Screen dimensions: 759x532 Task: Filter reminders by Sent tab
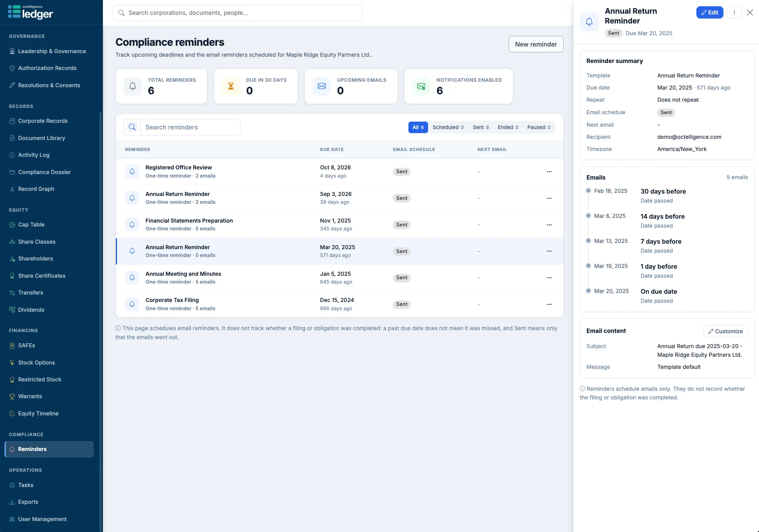[x=481, y=127]
